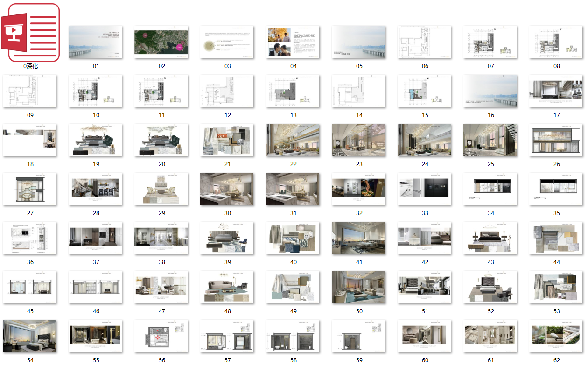Image resolution: width=588 pixels, height=366 pixels.
Task: Click the file name label 0深化
Action: pyautogui.click(x=30, y=66)
